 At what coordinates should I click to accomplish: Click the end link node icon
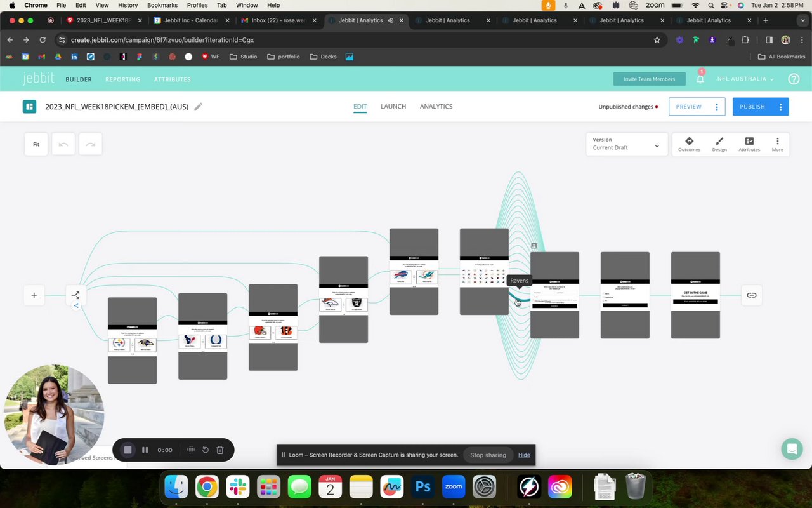click(751, 295)
